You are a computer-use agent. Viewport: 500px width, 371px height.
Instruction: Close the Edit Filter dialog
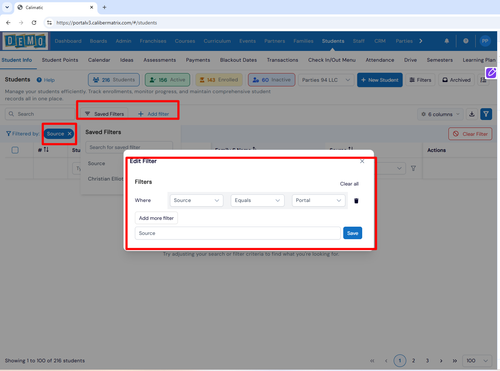coord(362,161)
